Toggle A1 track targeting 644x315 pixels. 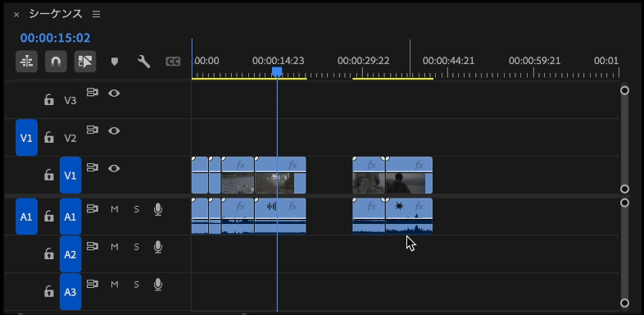point(70,217)
